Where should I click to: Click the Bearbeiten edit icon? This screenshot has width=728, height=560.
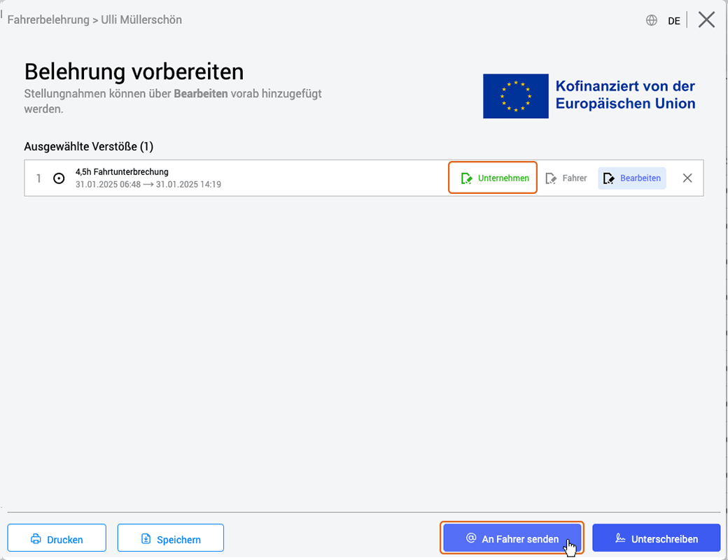pyautogui.click(x=609, y=178)
